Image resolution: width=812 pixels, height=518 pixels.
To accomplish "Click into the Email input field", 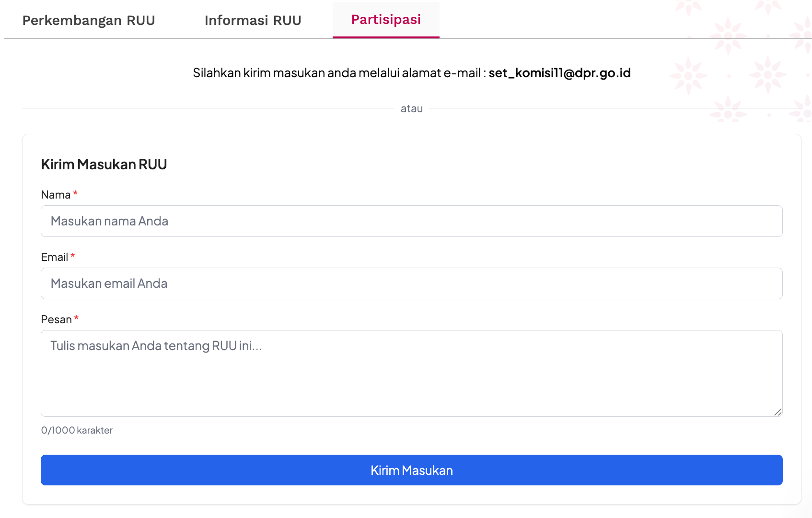I will [x=411, y=283].
